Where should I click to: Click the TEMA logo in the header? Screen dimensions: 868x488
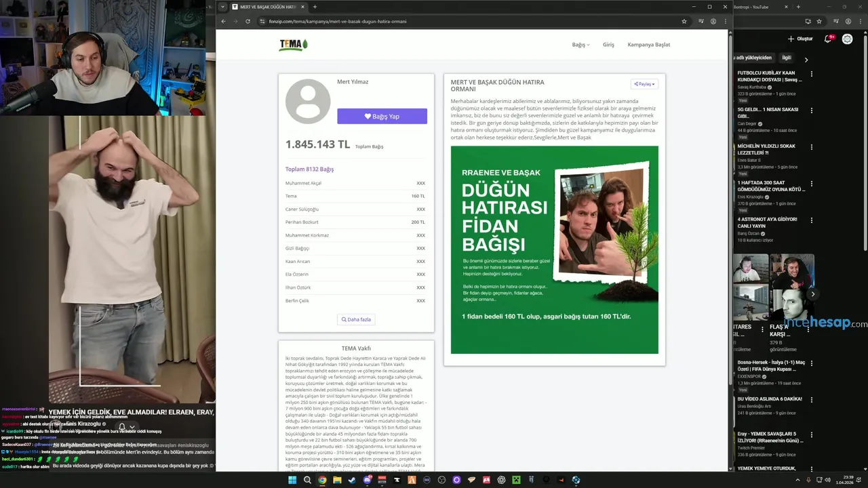point(294,45)
